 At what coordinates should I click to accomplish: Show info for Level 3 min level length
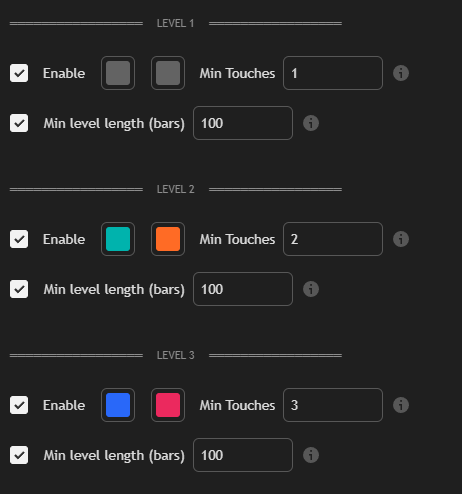tap(311, 455)
